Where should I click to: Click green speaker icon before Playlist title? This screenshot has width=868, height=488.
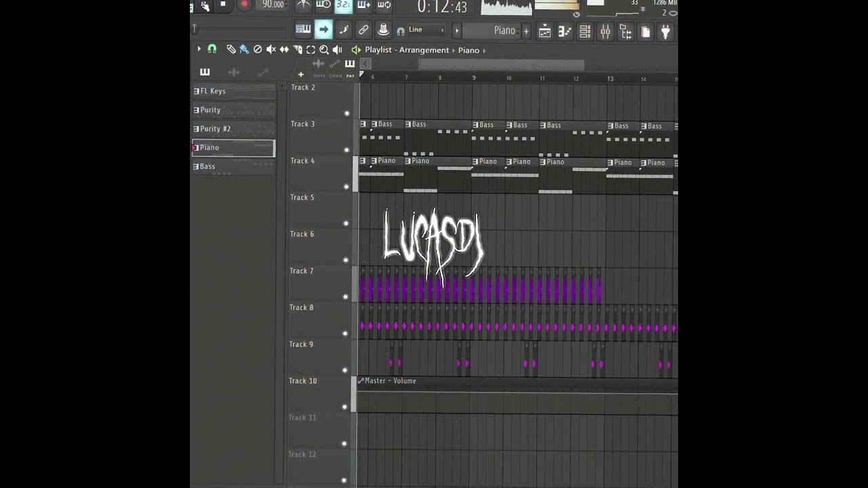pyautogui.click(x=355, y=49)
